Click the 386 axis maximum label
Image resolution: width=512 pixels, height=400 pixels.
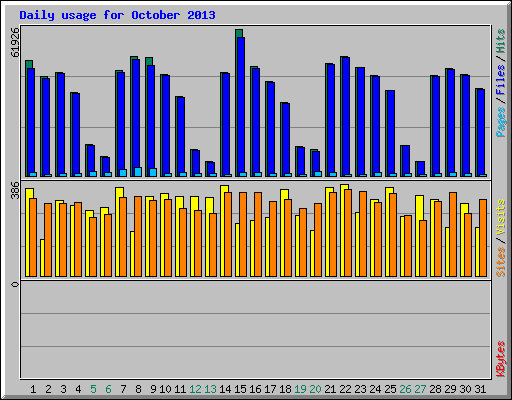15,190
